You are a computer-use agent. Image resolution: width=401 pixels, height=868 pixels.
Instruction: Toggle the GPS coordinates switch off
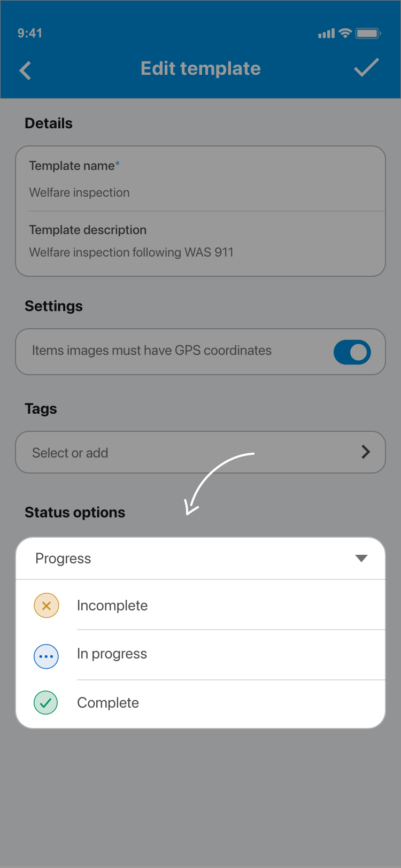352,352
